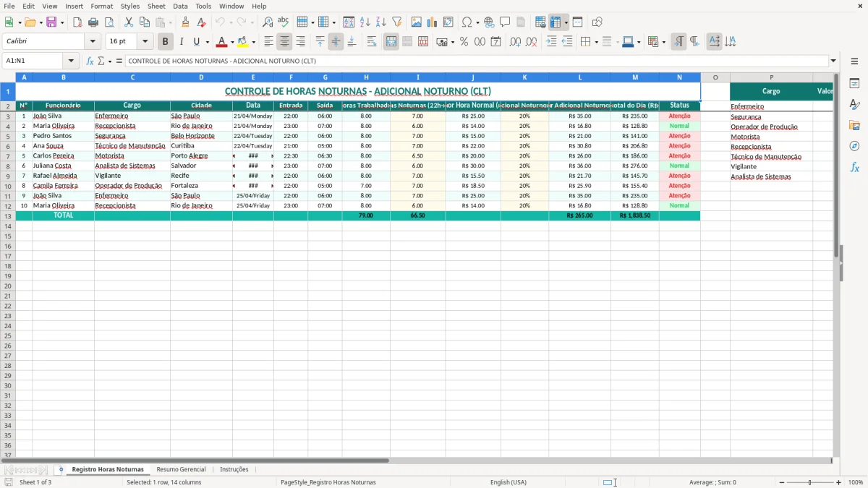Open the Styles menu

coord(130,6)
